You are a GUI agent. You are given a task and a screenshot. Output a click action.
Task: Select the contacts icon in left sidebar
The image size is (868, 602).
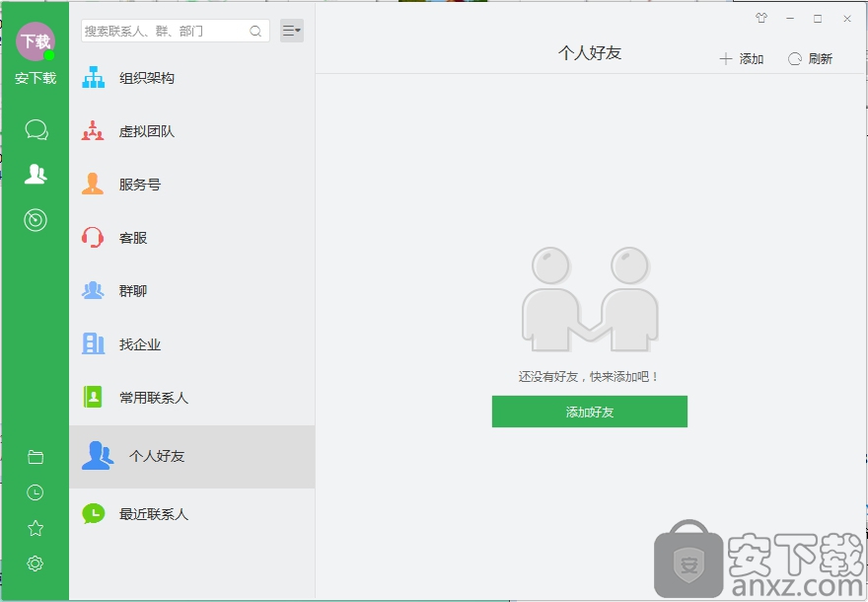coord(36,175)
